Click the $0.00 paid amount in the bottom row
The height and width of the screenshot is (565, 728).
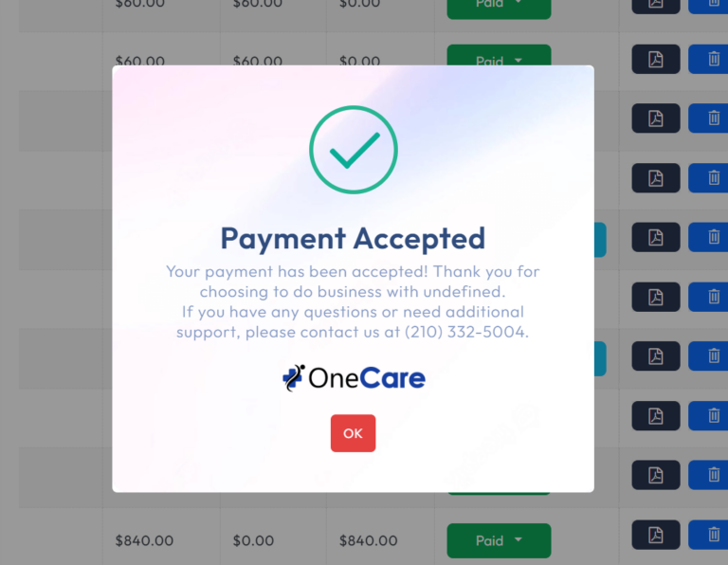(x=253, y=540)
